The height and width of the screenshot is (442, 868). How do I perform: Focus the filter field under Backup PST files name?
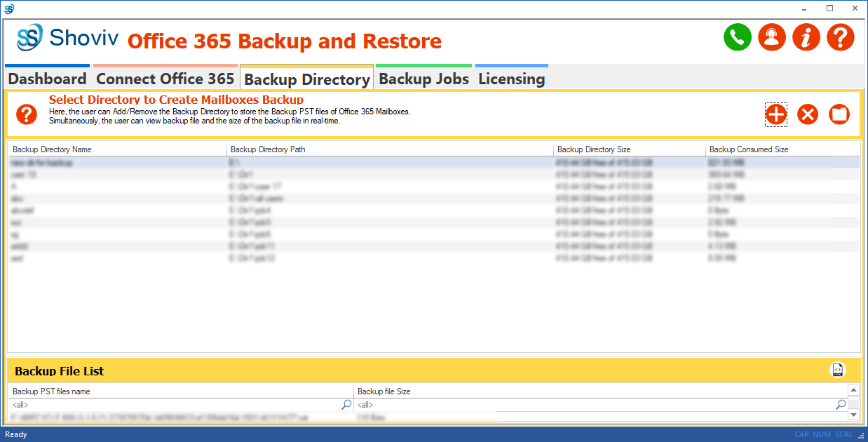click(x=175, y=405)
